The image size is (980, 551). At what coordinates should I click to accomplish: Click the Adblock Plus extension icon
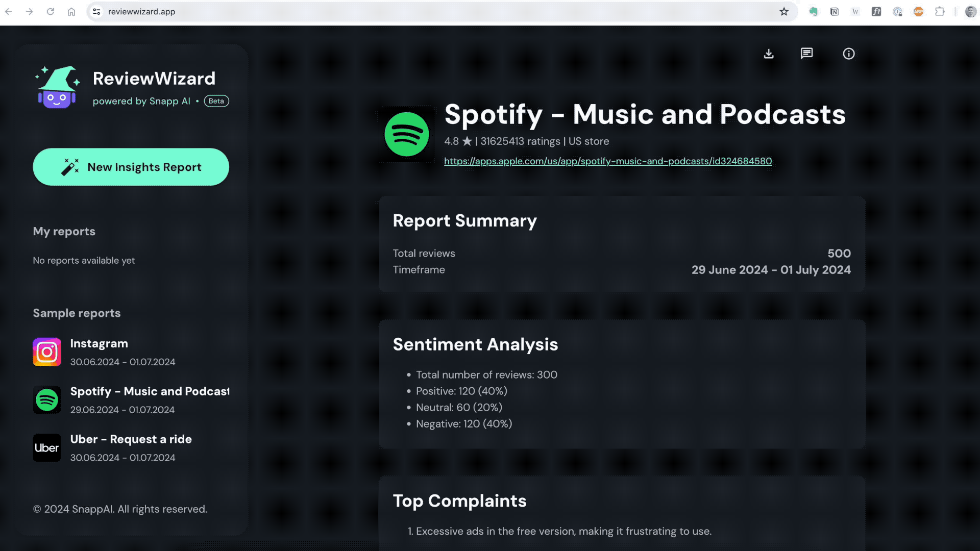(x=918, y=11)
